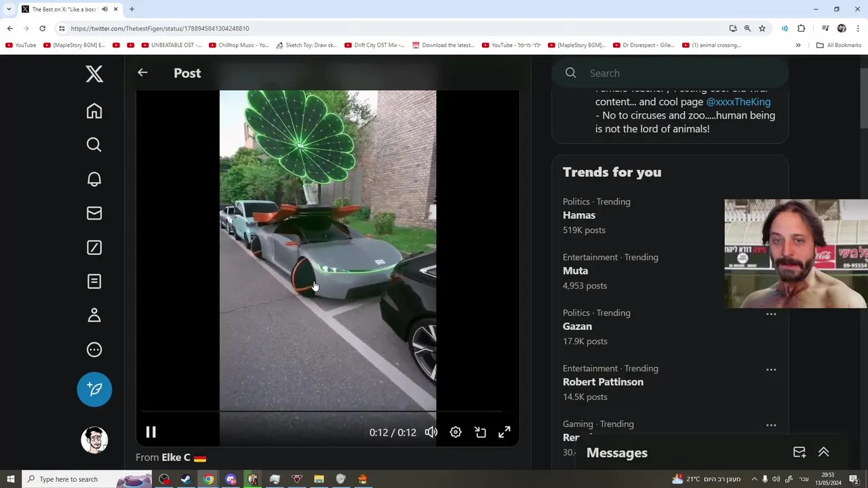
Task: Reload the page
Action: pyautogui.click(x=42, y=28)
